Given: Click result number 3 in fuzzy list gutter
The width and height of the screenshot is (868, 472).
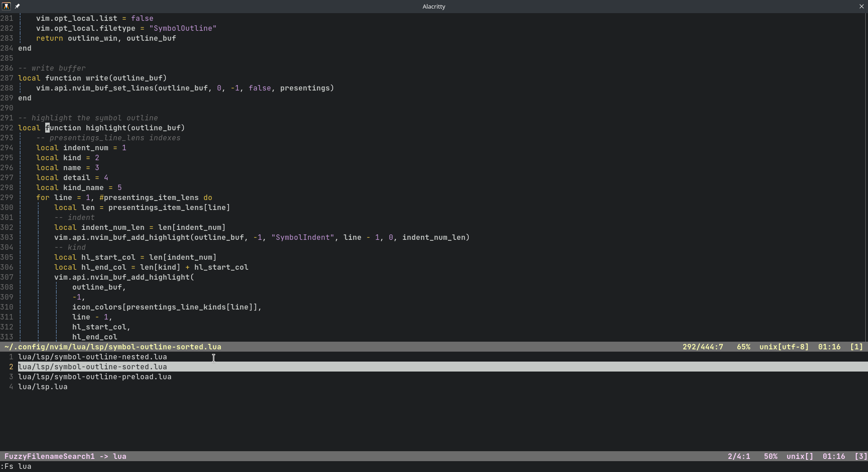Looking at the screenshot, I should point(11,377).
